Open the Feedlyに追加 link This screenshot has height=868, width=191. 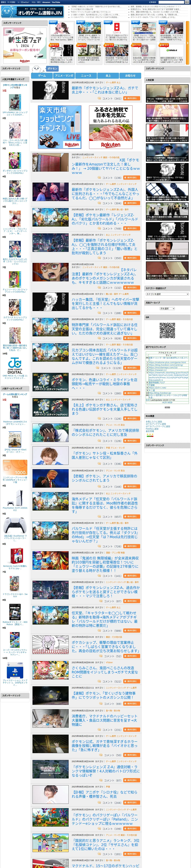coord(152,429)
